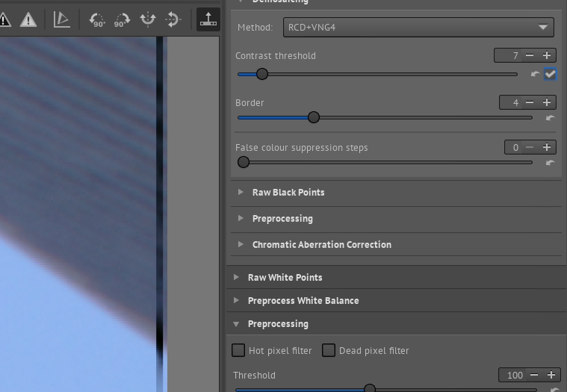This screenshot has width=567, height=392.
Task: Enable the Dead pixel filter checkbox
Action: coord(329,350)
